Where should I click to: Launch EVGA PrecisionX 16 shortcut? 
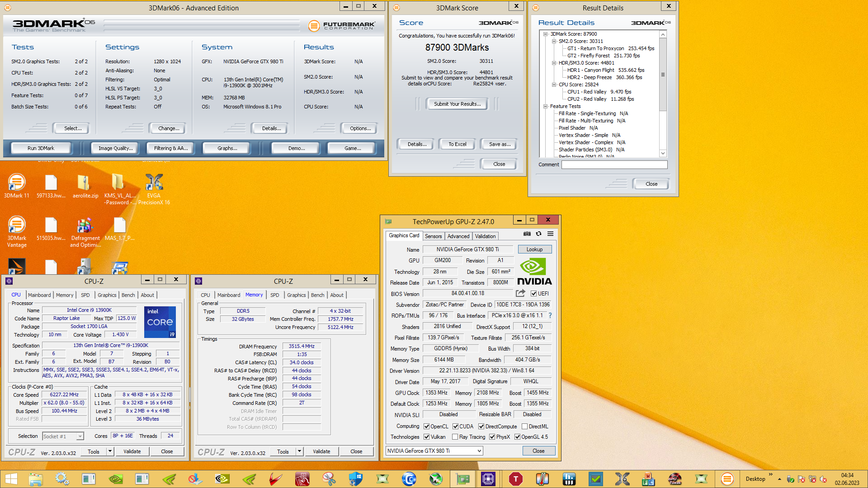pos(154,189)
